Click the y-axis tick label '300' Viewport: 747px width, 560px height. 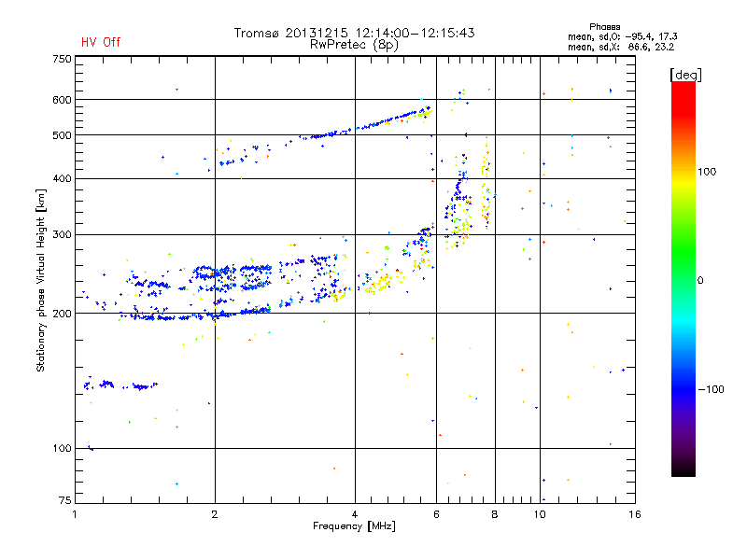click(x=62, y=234)
